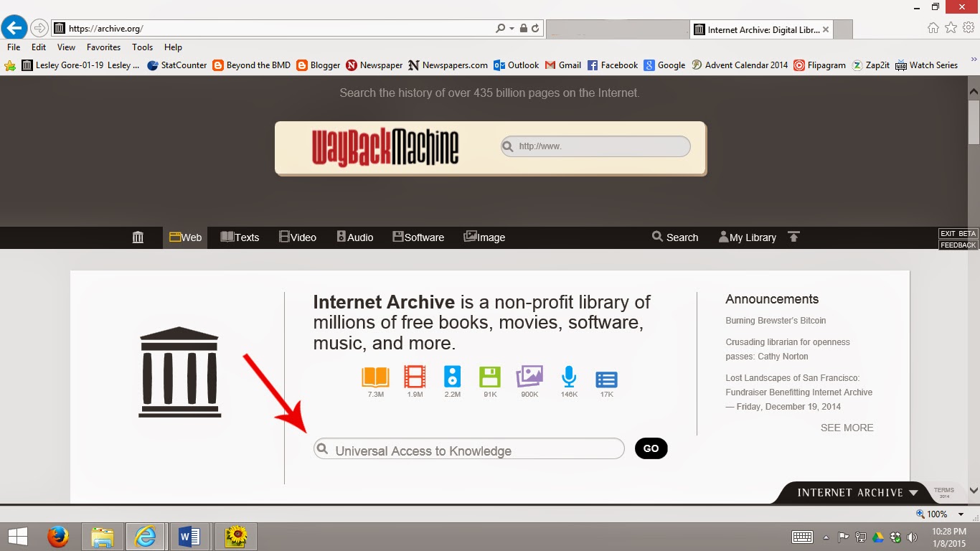Viewport: 980px width, 551px height.
Task: Click the red film icon labeled 1.9M
Action: (x=415, y=377)
